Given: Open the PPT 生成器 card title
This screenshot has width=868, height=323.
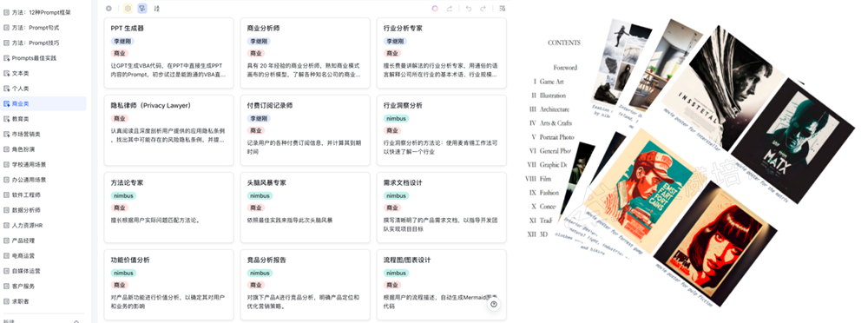Looking at the screenshot, I should (x=128, y=29).
